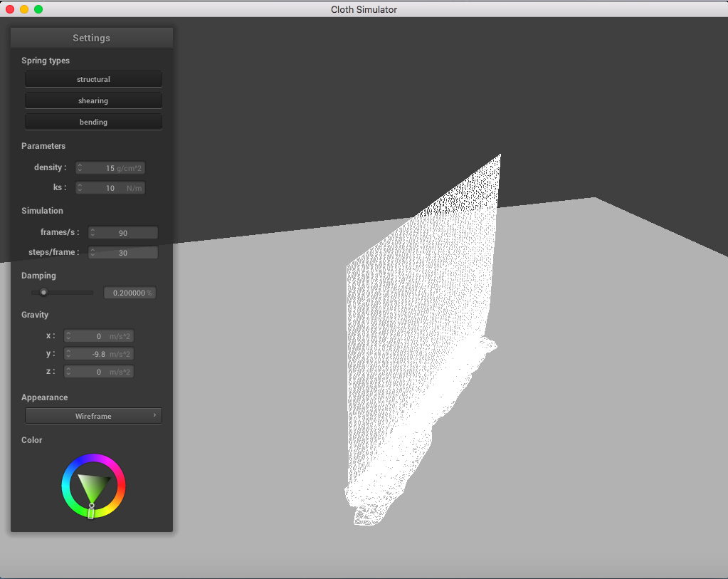Click the density stepper arrows
The width and height of the screenshot is (728, 579).
80,168
